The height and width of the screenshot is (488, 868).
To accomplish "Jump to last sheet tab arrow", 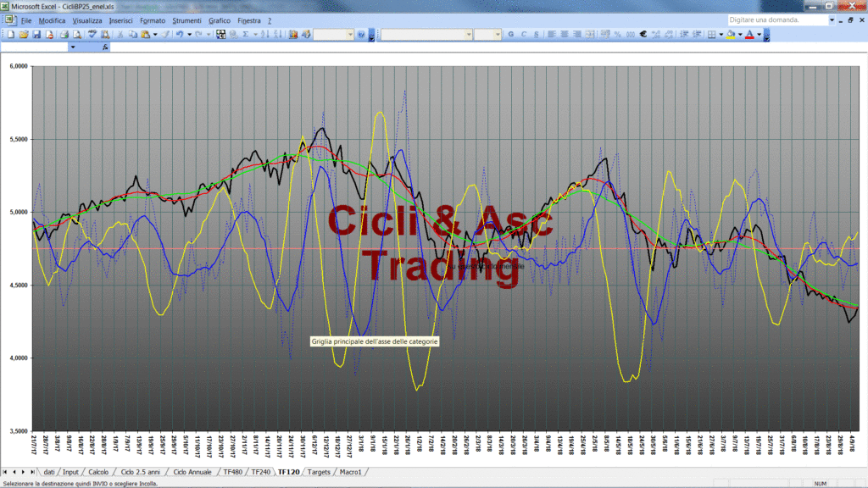I will pyautogui.click(x=32, y=472).
